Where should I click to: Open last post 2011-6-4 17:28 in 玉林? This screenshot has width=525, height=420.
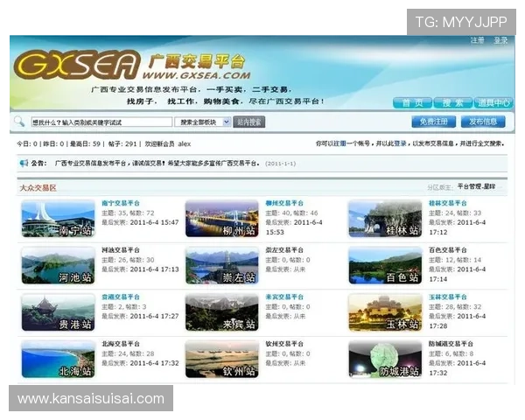pos(458,321)
